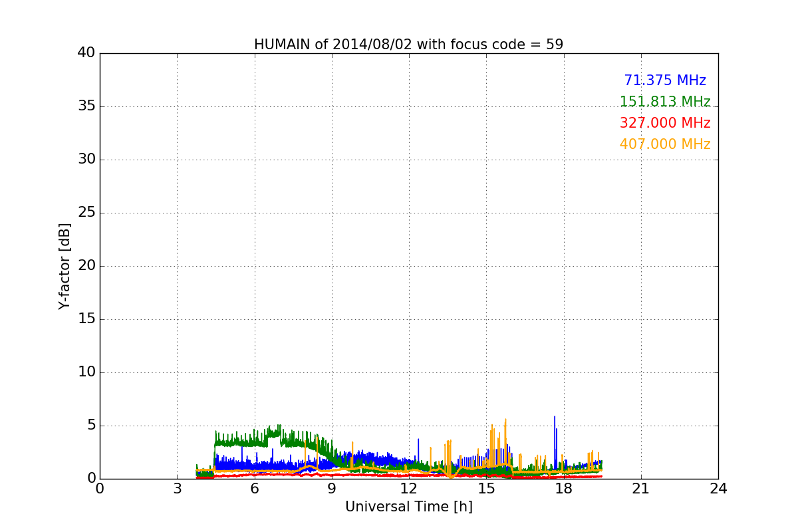The height and width of the screenshot is (532, 798).
Task: Select the orange 407.000 MHz legend label
Action: click(665, 144)
